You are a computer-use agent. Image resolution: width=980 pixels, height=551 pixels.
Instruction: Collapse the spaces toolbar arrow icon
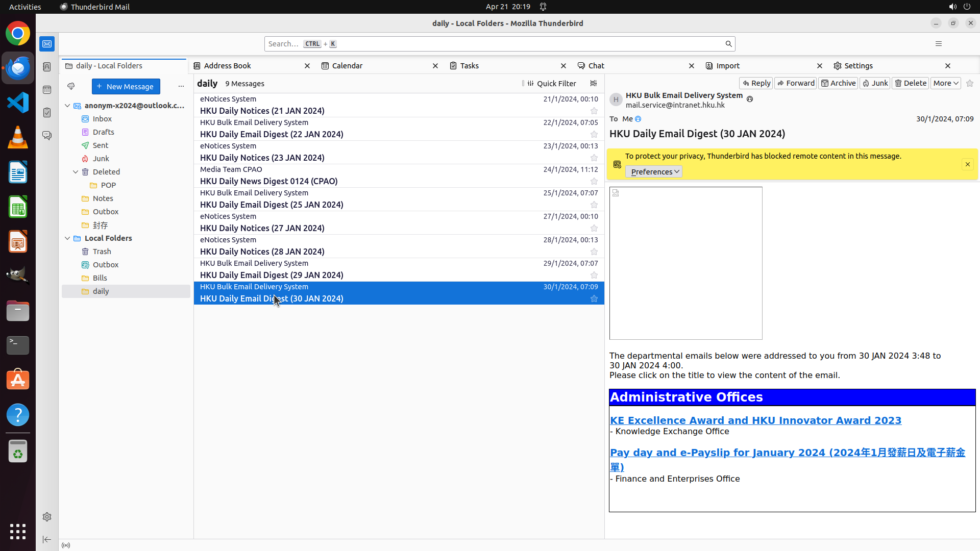[x=47, y=539]
